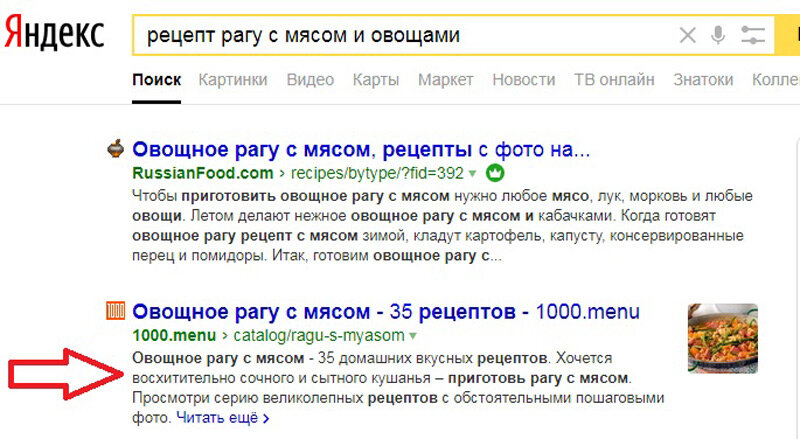The image size is (800, 439).
Task: Click snippet text 'Чтобы приготовить овощное рагу с мясом'
Action: point(290,196)
